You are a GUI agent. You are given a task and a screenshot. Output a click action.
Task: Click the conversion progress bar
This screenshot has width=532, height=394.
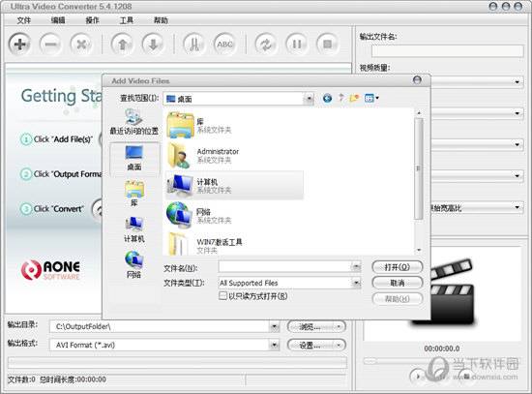[177, 363]
